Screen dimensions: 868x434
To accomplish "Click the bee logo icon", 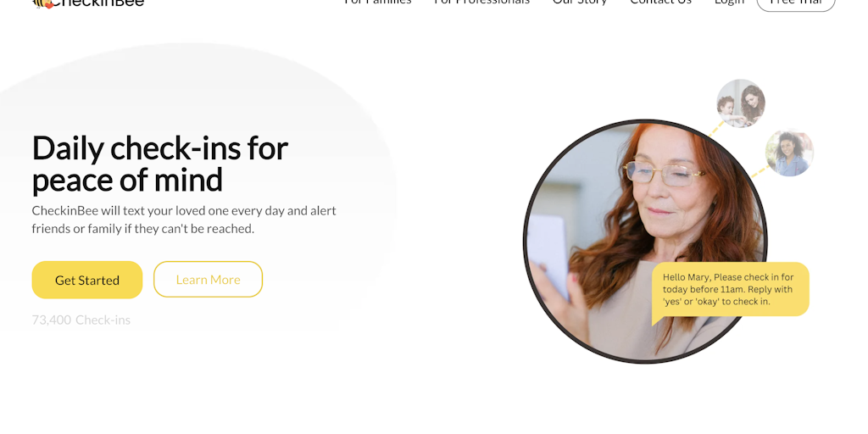I will click(44, 3).
